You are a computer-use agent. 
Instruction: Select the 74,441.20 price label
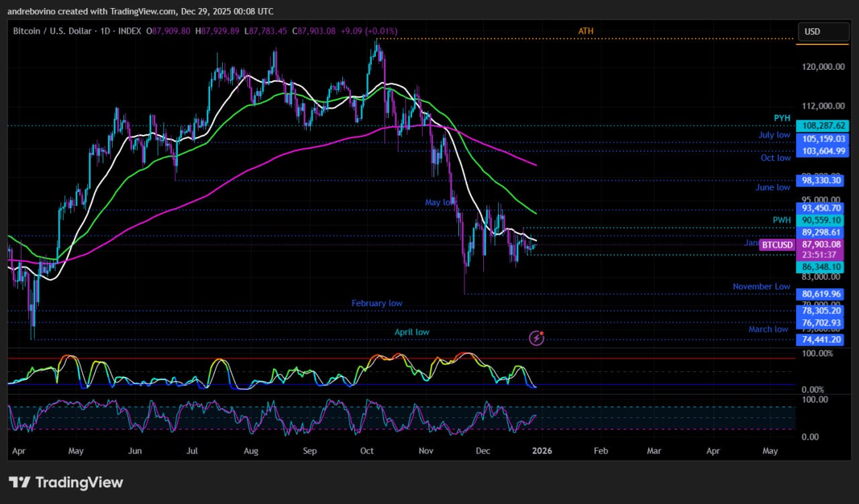822,340
